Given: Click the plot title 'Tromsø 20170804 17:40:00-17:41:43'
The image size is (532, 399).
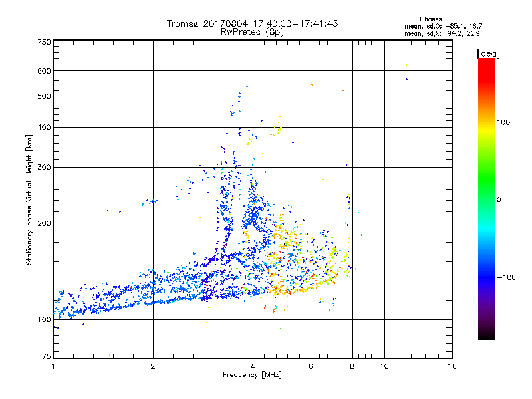Looking at the screenshot, I should click(x=252, y=23).
